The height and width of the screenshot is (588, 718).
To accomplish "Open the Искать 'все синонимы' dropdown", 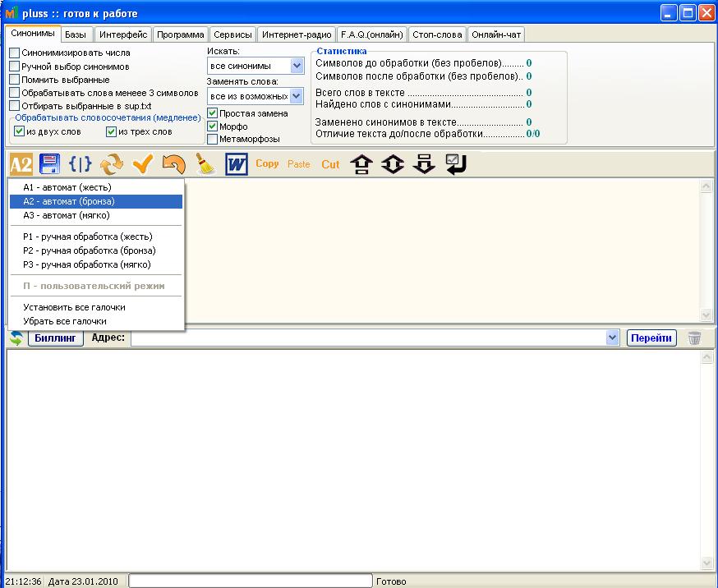I will pyautogui.click(x=297, y=66).
